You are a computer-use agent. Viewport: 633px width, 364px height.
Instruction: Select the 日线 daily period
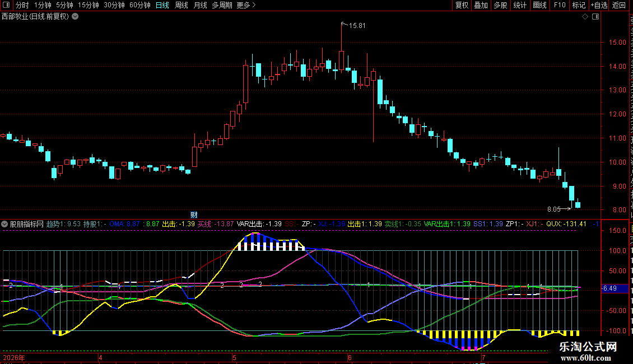click(162, 5)
